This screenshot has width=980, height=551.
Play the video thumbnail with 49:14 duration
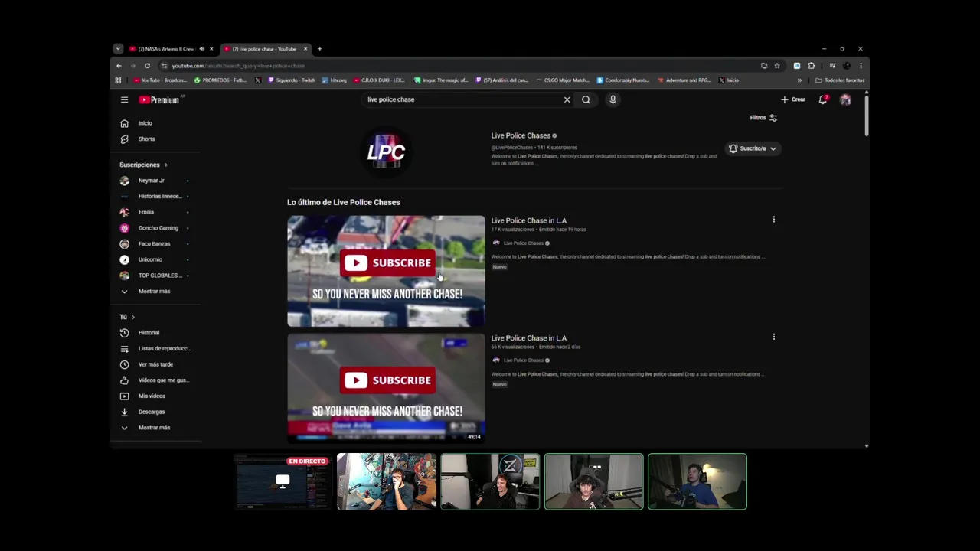coord(386,388)
